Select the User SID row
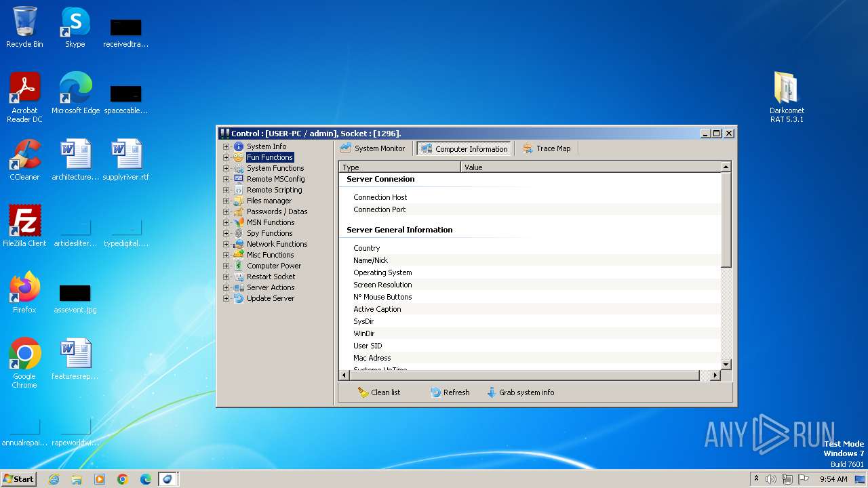Screen dimensions: 868x488 point(529,346)
